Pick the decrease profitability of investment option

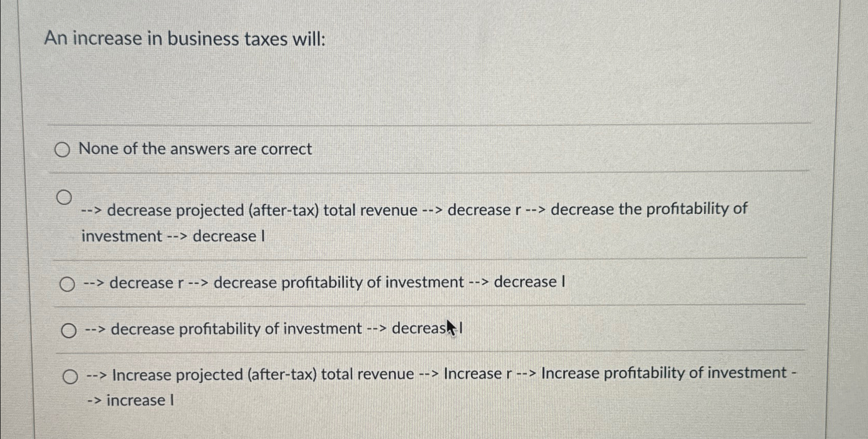pyautogui.click(x=70, y=330)
